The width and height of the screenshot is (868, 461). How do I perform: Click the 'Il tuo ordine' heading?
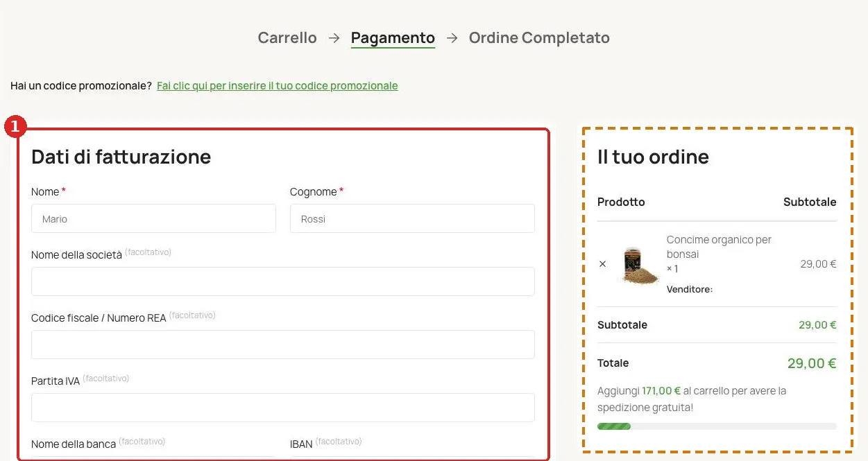(653, 157)
